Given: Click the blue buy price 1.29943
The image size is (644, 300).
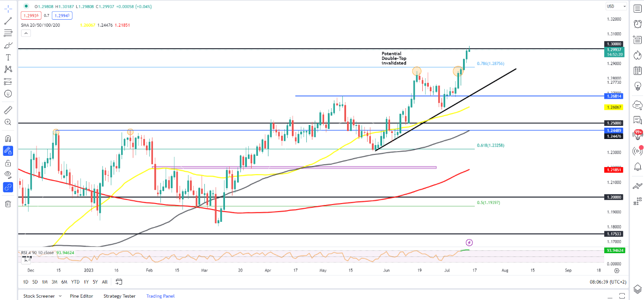Looking at the screenshot, I should point(61,15).
